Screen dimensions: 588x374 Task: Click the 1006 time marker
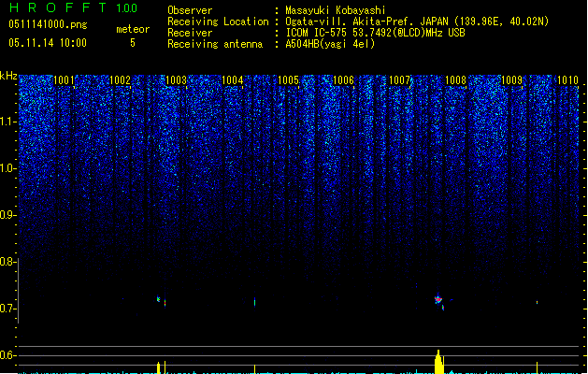pos(343,80)
